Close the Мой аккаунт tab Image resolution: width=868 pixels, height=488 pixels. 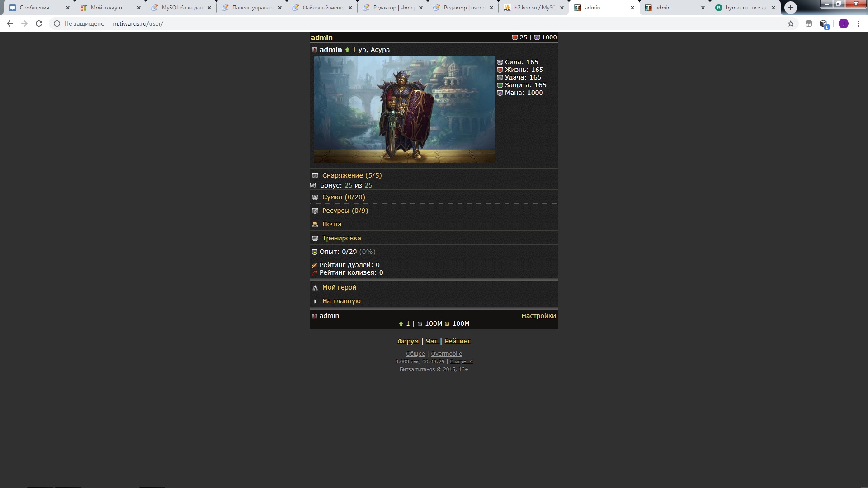[x=139, y=8]
